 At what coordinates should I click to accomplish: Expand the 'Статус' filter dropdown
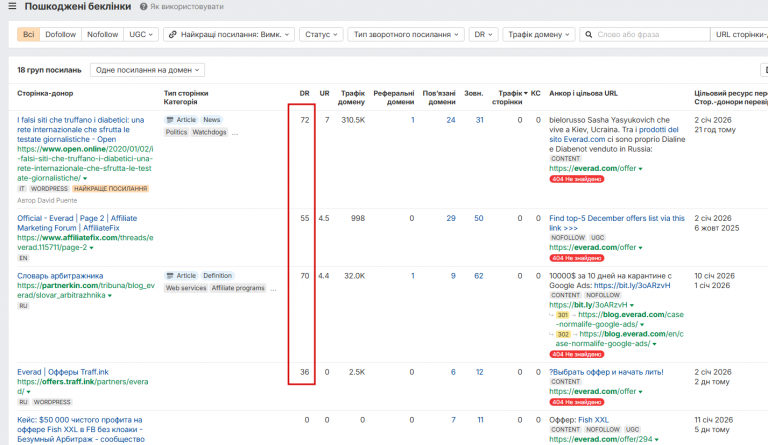click(320, 34)
